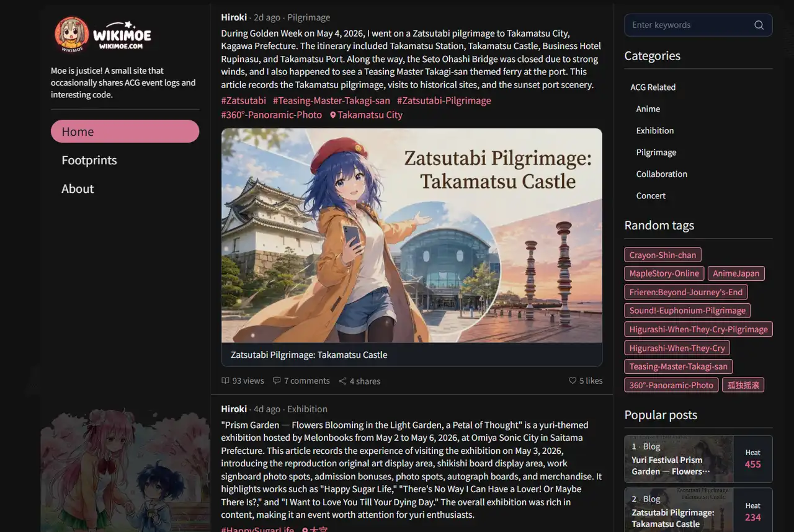This screenshot has height=532, width=794.
Task: Click the Crayon-Shin-chan random tag
Action: pos(662,255)
